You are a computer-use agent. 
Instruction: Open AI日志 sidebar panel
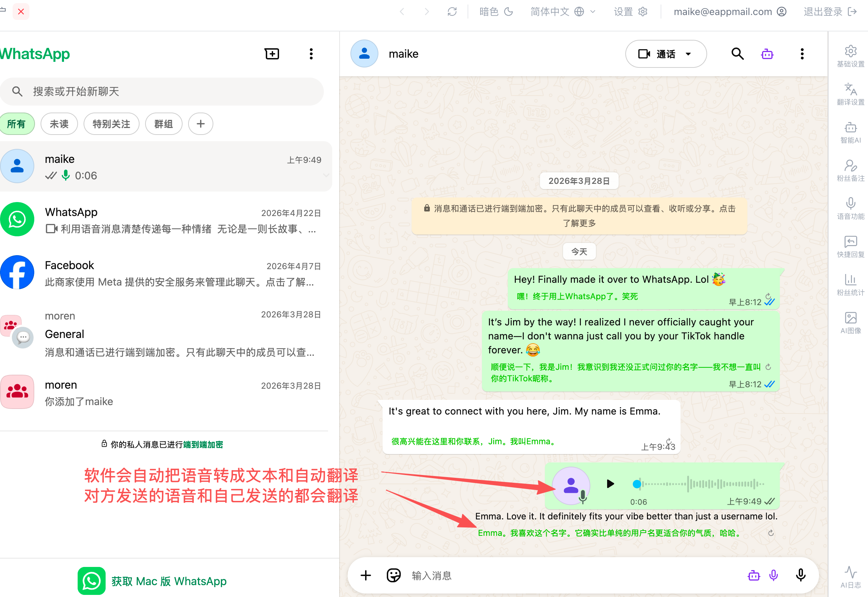click(x=851, y=577)
